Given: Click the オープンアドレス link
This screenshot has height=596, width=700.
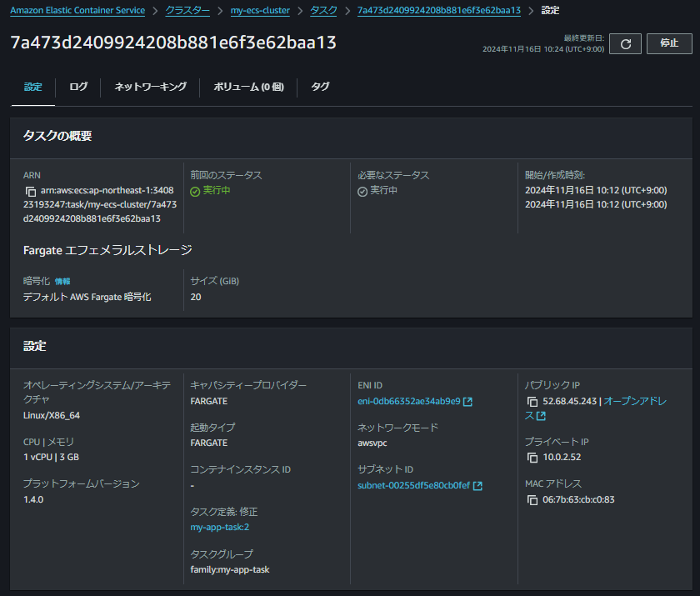Looking at the screenshot, I should tap(635, 401).
